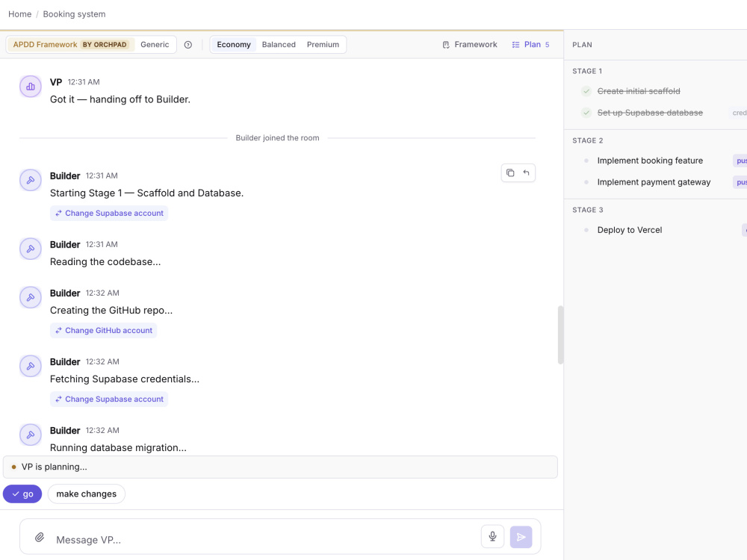Click status dot for Deploy to Vercel

tap(586, 230)
